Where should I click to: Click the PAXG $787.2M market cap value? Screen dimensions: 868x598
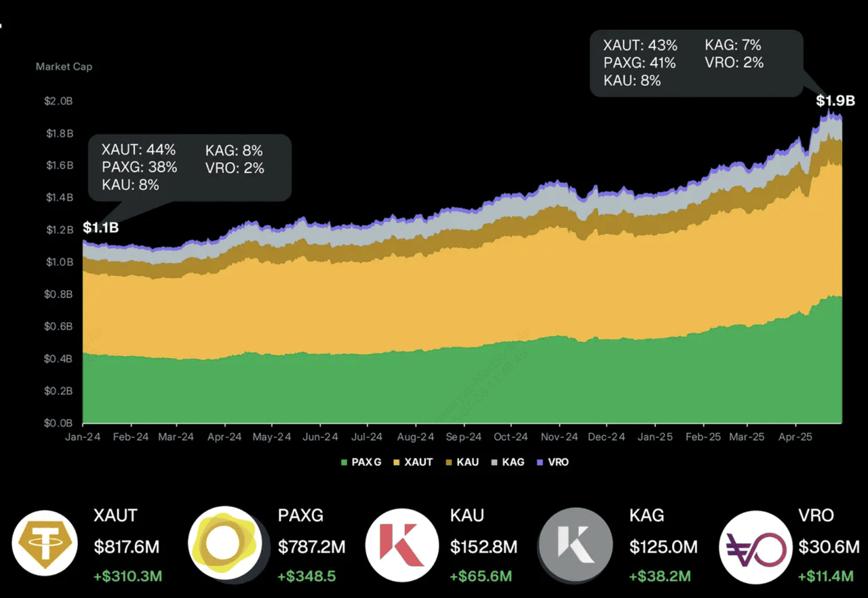[x=312, y=546]
